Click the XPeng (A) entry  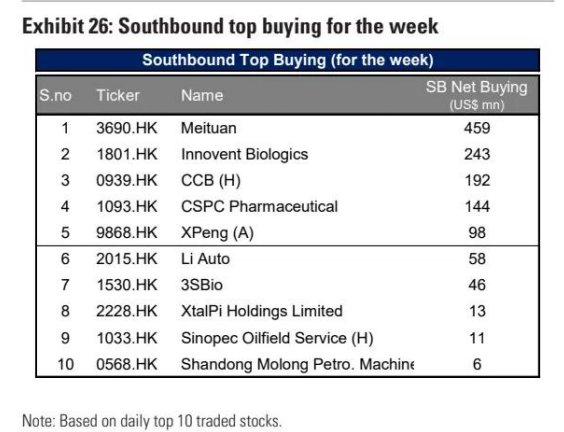click(217, 233)
